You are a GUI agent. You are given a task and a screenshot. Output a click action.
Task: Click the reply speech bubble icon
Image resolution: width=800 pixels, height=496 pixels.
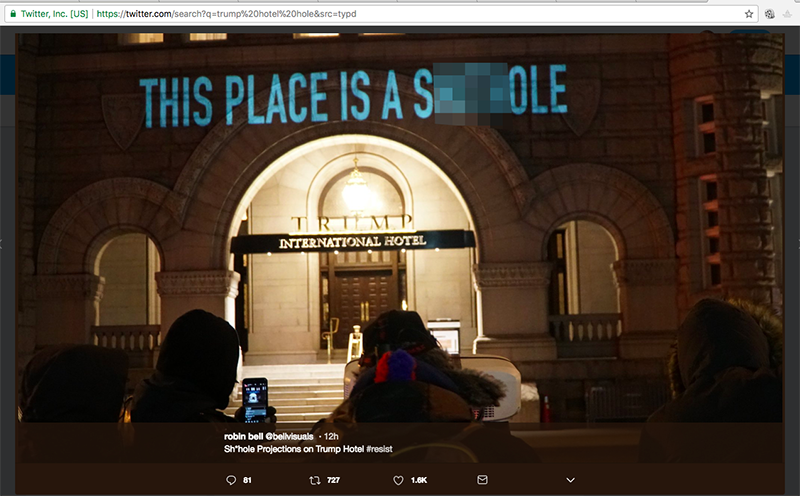click(x=231, y=480)
